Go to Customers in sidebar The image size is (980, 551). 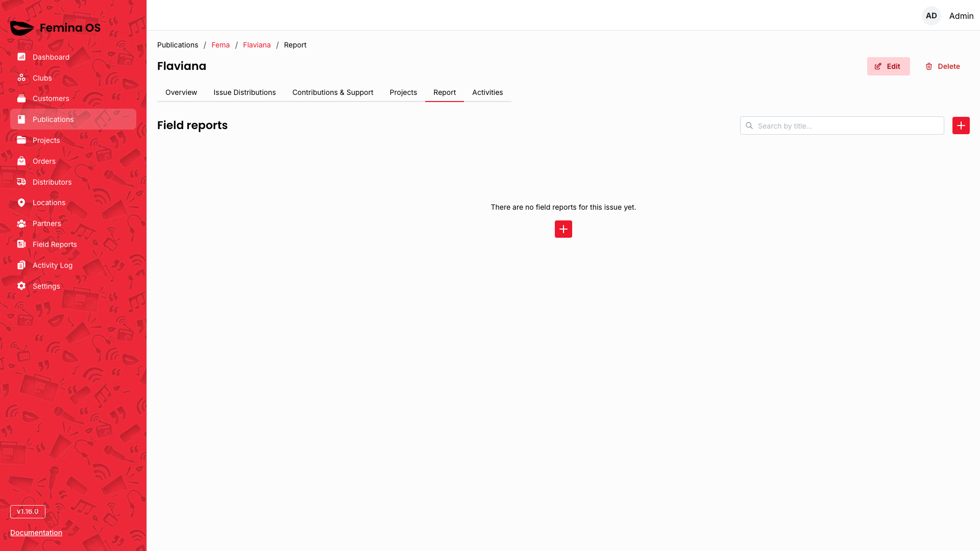pyautogui.click(x=73, y=98)
